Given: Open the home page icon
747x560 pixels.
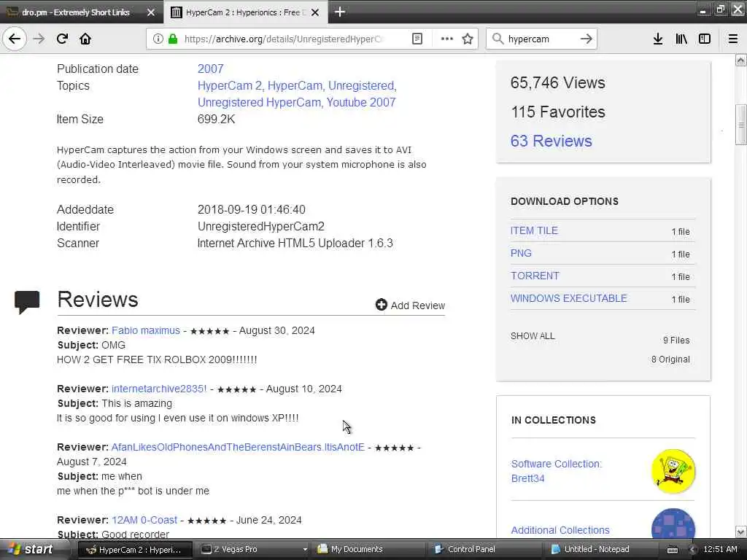Looking at the screenshot, I should click(85, 39).
